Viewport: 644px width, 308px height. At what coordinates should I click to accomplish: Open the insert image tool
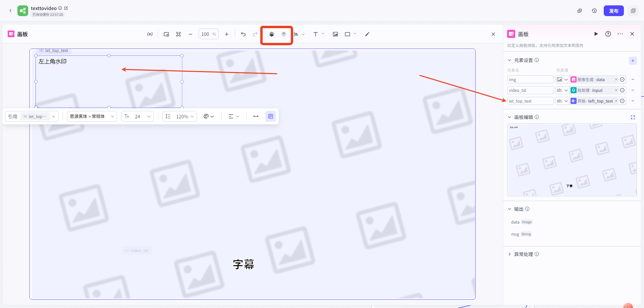pyautogui.click(x=335, y=34)
